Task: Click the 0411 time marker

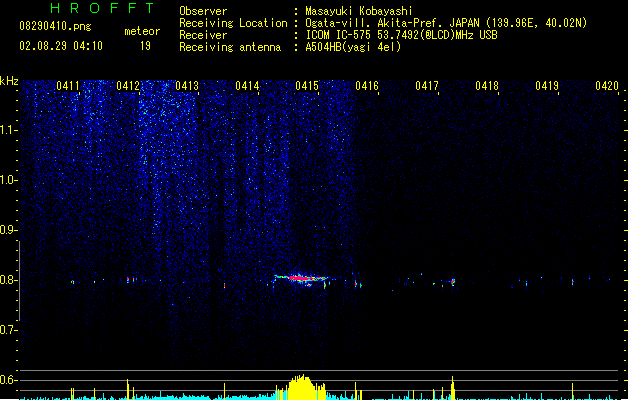Action: [x=68, y=86]
